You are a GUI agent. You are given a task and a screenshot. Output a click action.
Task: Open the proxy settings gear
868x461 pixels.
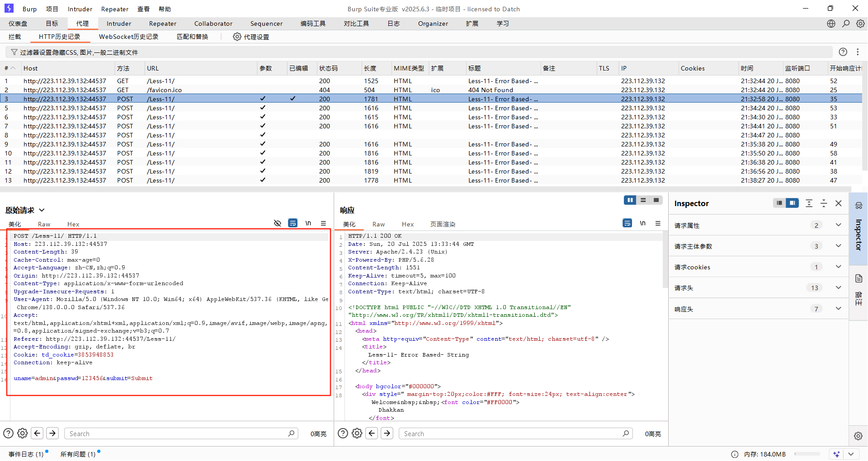pos(237,37)
